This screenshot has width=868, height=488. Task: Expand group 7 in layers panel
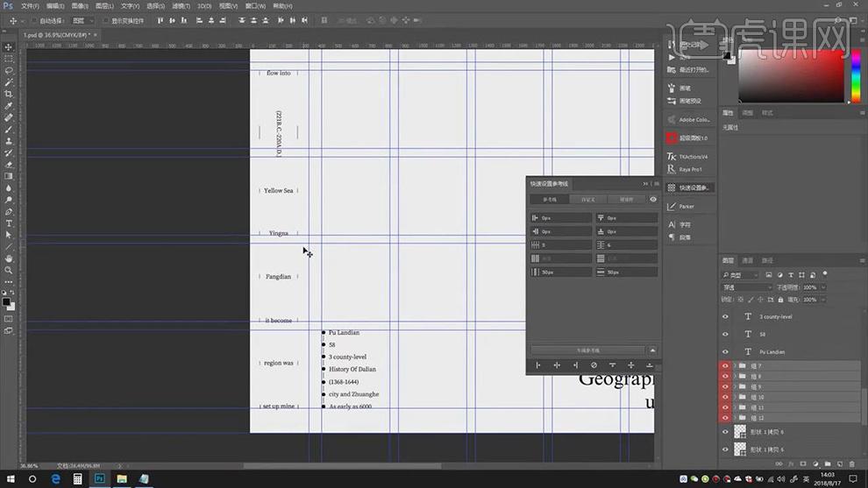tap(735, 365)
